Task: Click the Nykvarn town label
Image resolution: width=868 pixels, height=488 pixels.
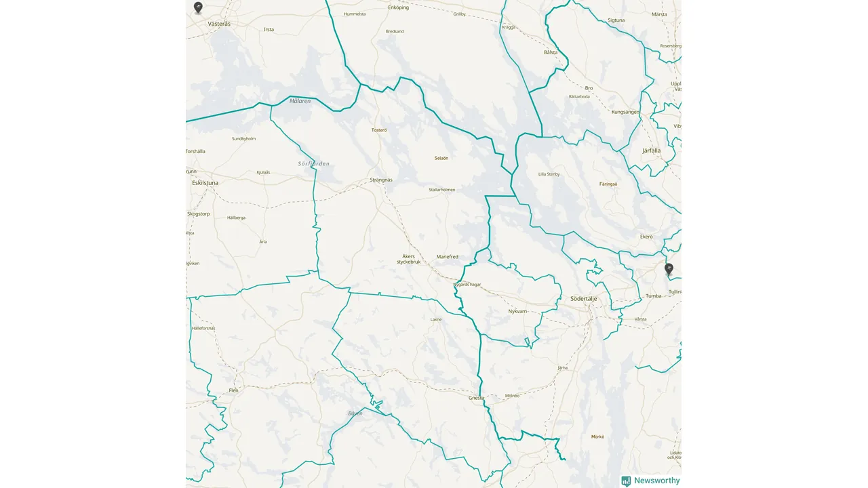Action: point(518,312)
